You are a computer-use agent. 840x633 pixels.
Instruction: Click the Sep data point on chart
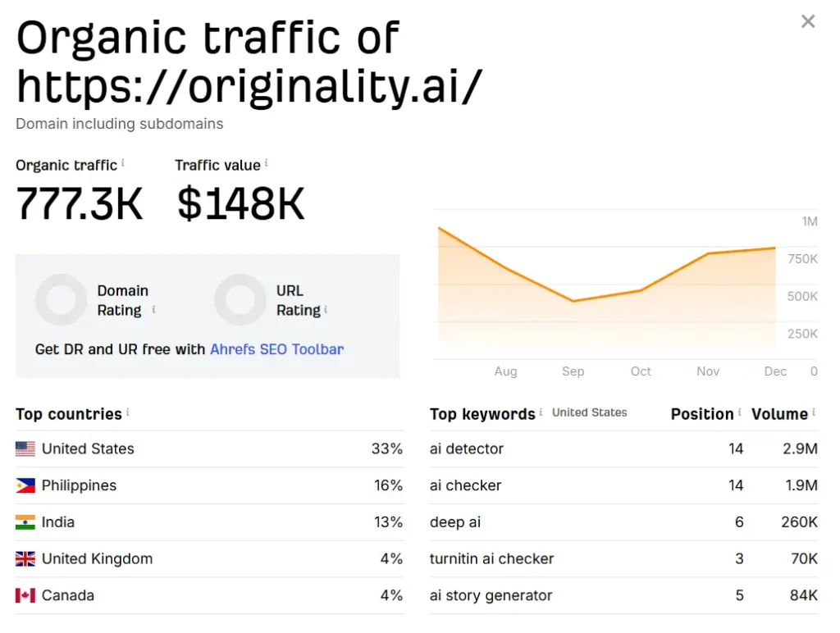(x=573, y=301)
